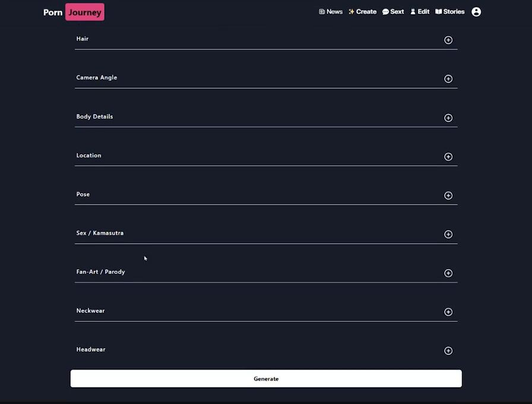Click plus icon for Sex / Kamasutra
Screen dimensions: 532x404
pos(448,234)
